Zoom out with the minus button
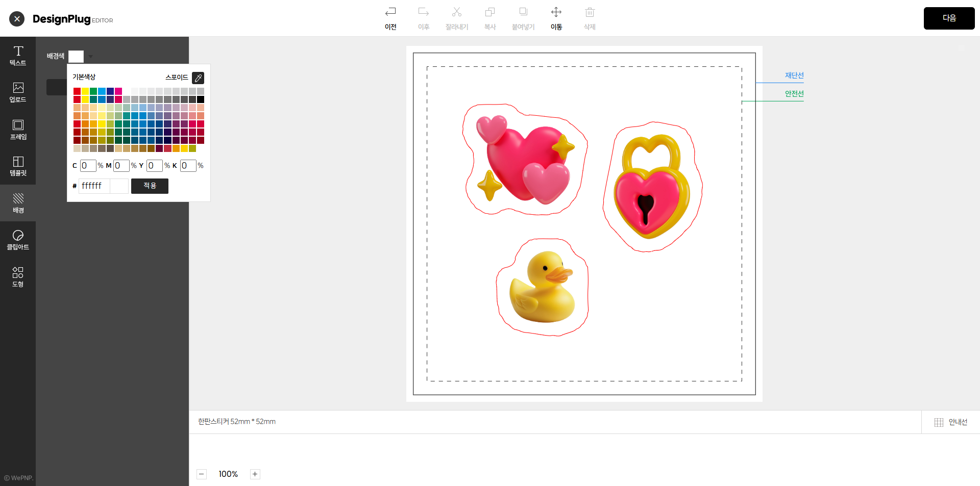Screen dimensions: 980x486 (202, 474)
